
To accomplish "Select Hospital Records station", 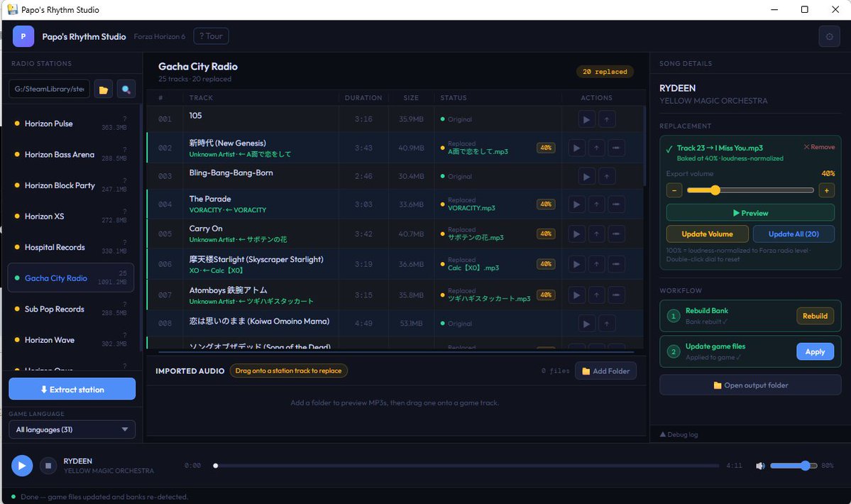I will 70,248.
